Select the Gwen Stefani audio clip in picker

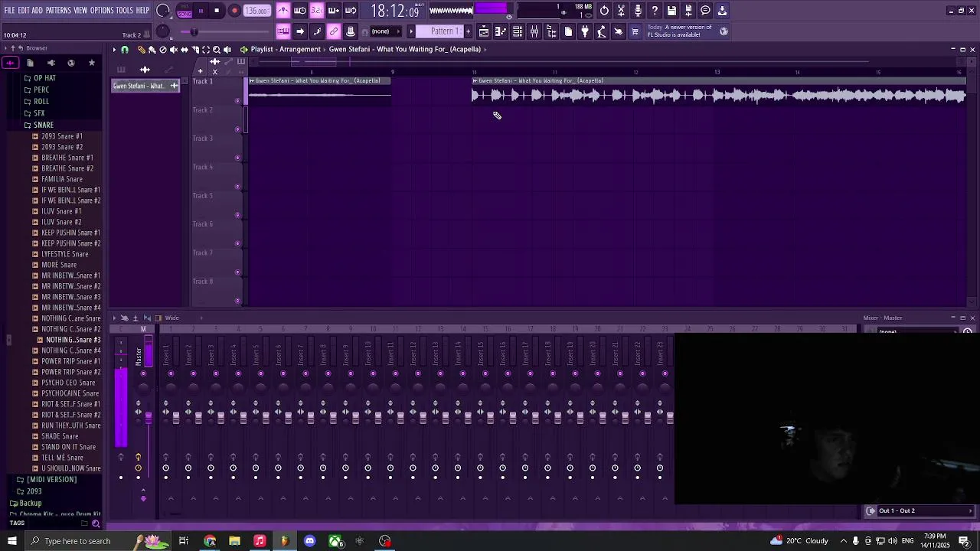(x=145, y=86)
